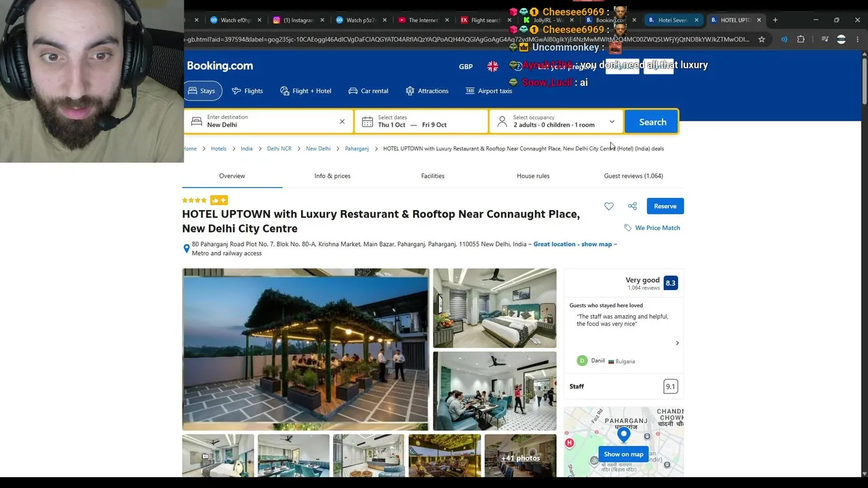868x488 pixels.
Task: Click the calendar icon in the dates field
Action: [x=367, y=122]
